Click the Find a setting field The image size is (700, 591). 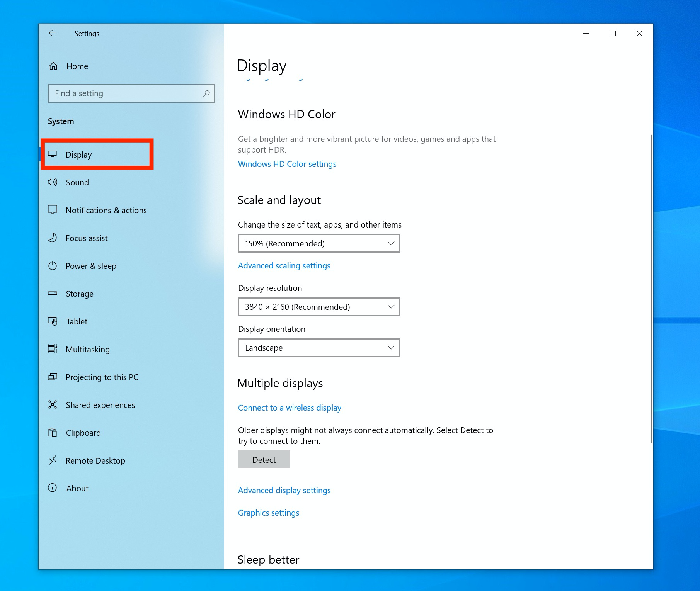click(x=131, y=93)
